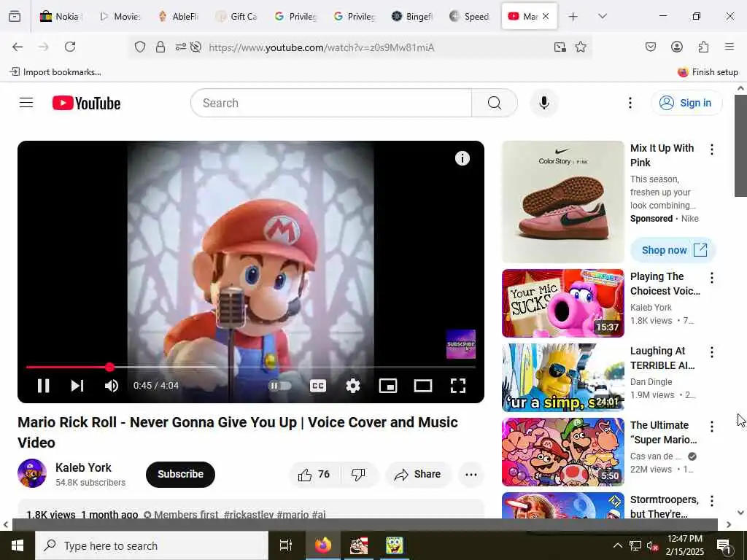Open Nike pink shoe ad thumbnail
This screenshot has height=560, width=747.
click(x=562, y=202)
